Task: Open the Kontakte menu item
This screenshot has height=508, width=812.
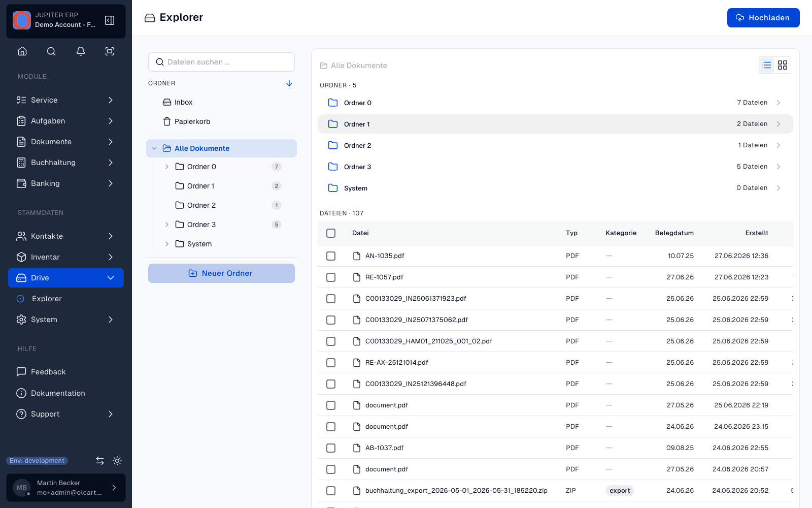Action: [66, 236]
